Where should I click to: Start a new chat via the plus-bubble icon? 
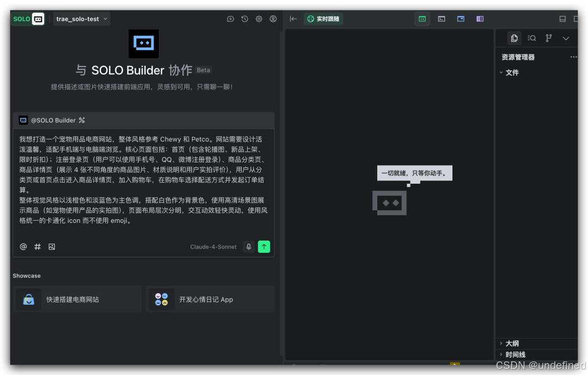[230, 19]
